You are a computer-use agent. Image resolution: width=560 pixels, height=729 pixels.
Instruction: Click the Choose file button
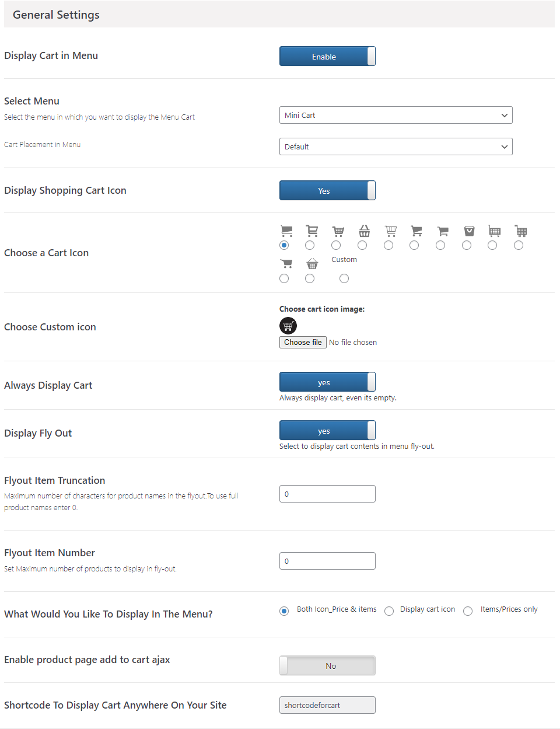coord(303,342)
